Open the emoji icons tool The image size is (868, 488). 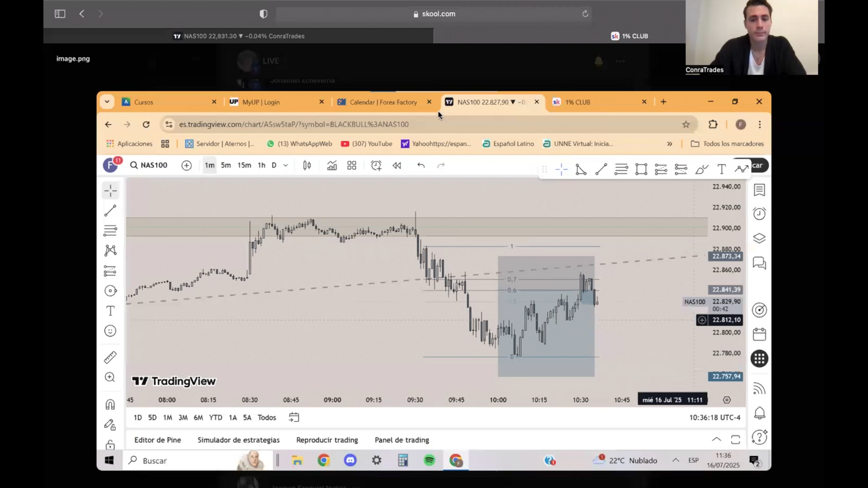coord(111,331)
